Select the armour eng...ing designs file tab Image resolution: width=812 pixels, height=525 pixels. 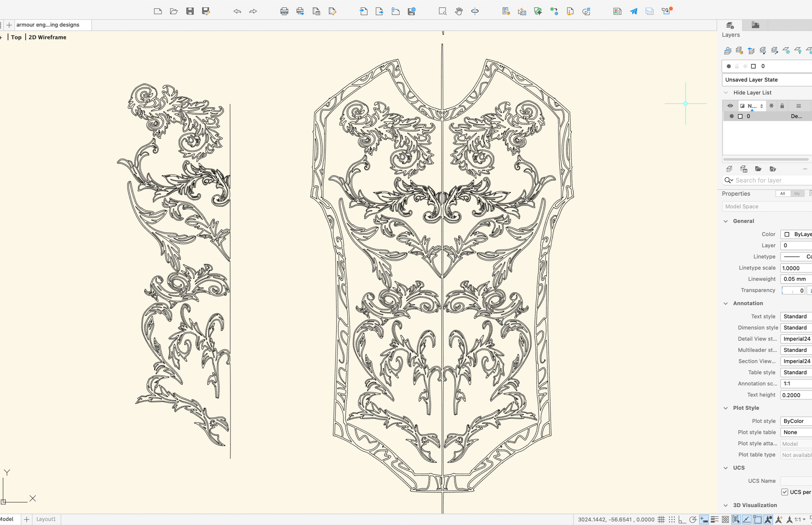(x=53, y=25)
